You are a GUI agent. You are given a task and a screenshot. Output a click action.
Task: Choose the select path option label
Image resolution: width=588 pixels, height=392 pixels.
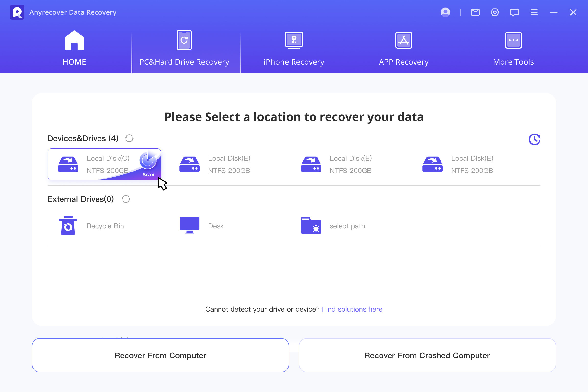pyautogui.click(x=347, y=226)
